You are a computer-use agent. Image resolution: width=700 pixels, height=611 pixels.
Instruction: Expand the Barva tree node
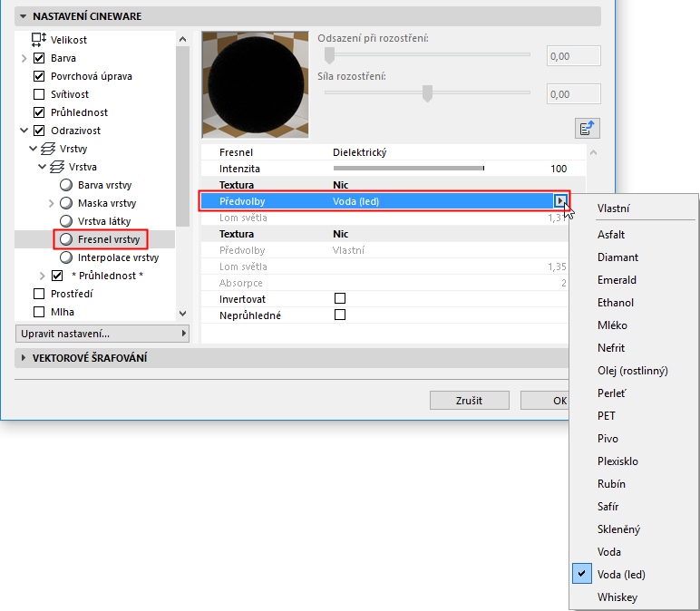click(x=24, y=58)
